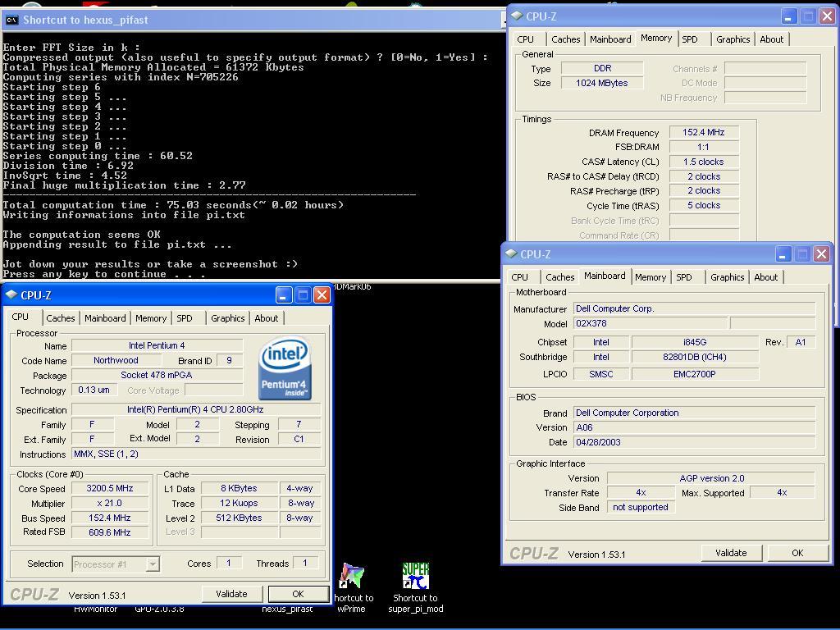Open Graphics tab in Memory window

tap(733, 39)
